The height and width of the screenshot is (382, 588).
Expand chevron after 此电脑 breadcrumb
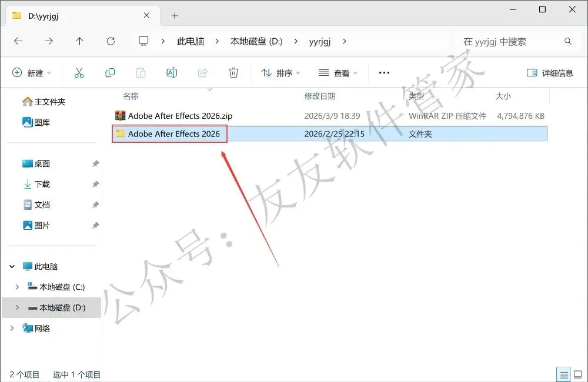pos(217,41)
